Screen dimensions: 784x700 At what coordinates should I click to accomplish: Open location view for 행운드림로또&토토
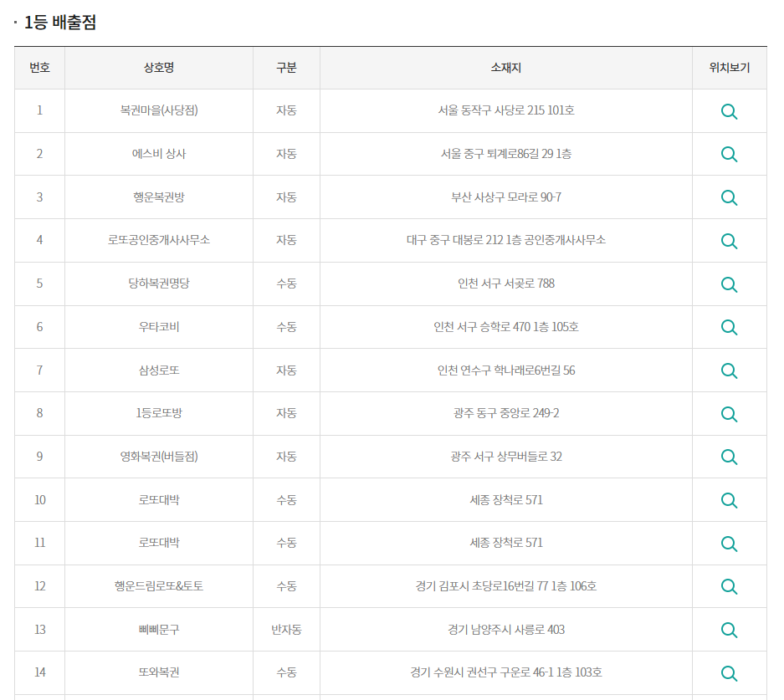(x=729, y=586)
